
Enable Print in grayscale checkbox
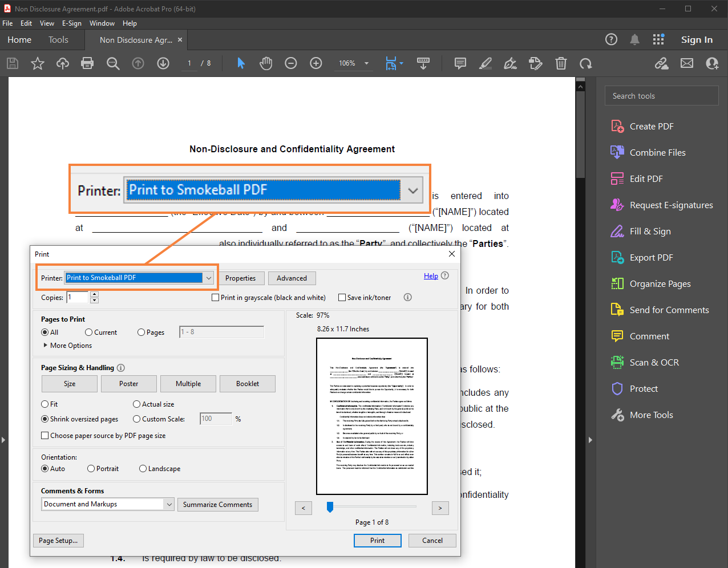[215, 298]
